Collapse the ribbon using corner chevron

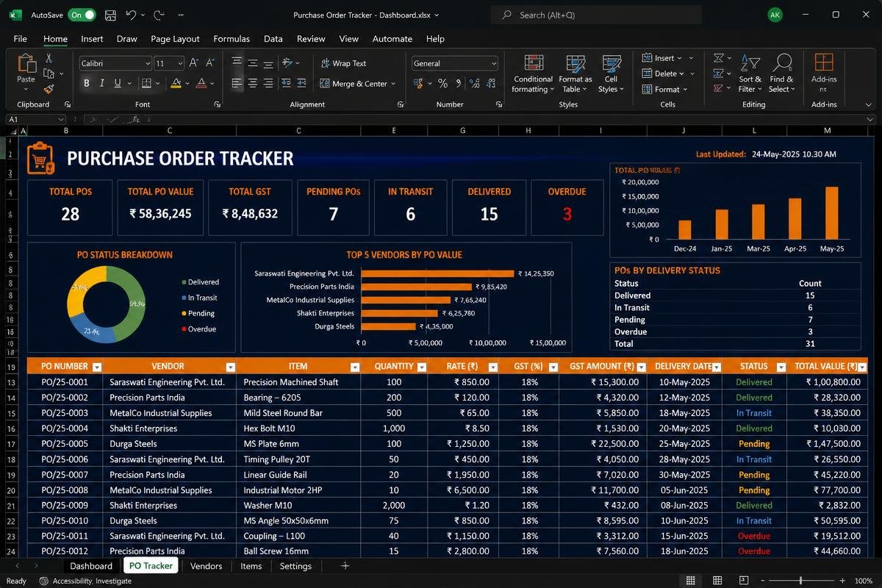click(x=870, y=105)
